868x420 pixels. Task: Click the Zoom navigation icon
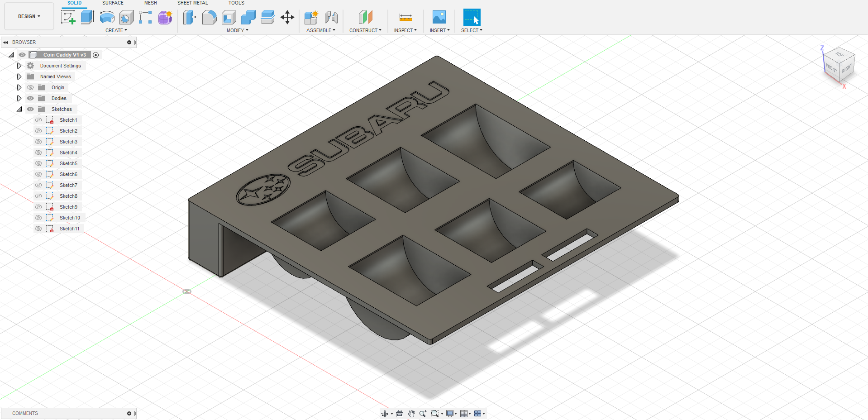coord(423,414)
